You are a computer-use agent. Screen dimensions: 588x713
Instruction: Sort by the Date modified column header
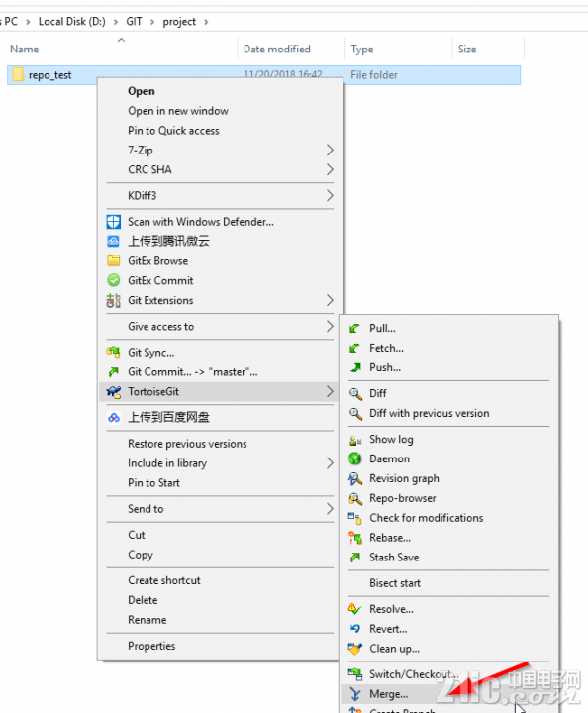coord(277,50)
